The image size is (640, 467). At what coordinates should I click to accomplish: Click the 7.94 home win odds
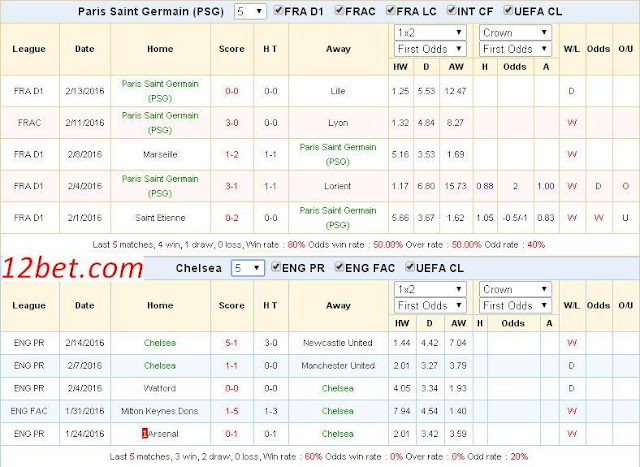[402, 411]
